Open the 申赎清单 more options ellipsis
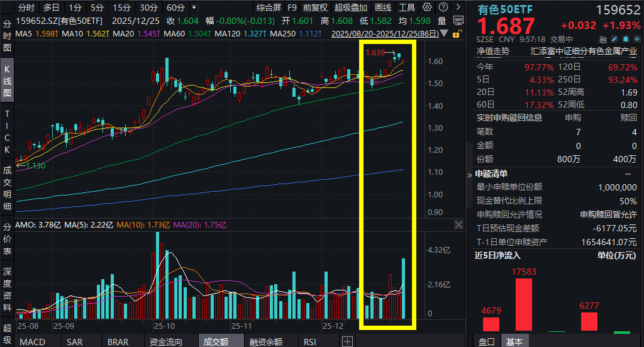Viewport: 644px width, 347px height. tap(627, 173)
